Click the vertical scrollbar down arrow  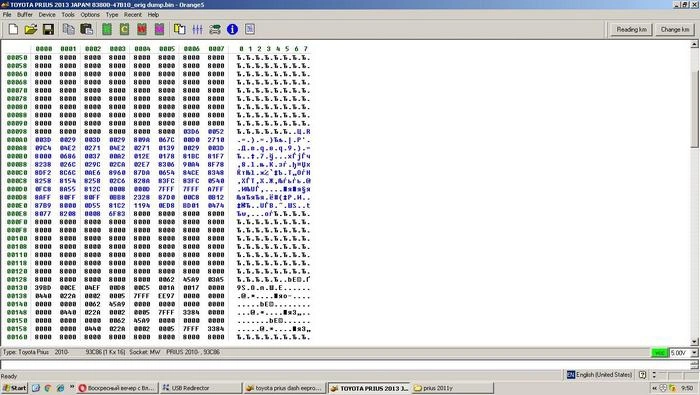(694, 341)
